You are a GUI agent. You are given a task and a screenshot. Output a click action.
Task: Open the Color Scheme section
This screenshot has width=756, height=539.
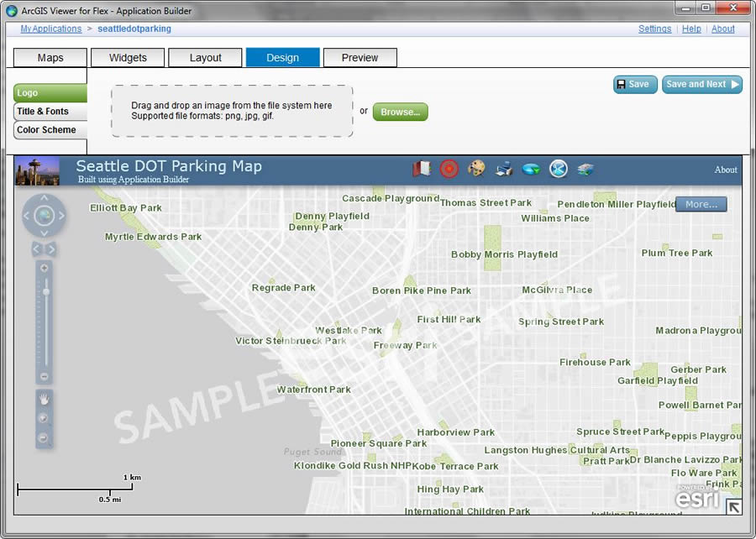[x=50, y=130]
